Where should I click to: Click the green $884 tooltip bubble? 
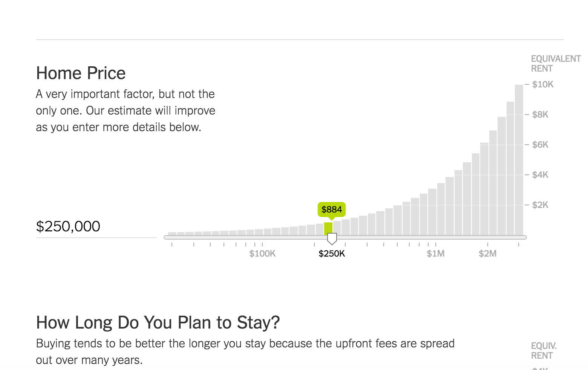332,209
